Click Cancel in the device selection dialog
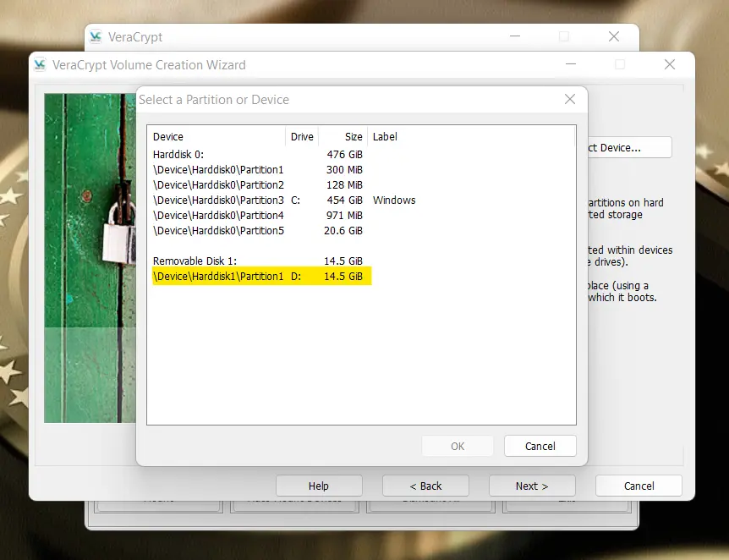This screenshot has width=729, height=560. [540, 446]
